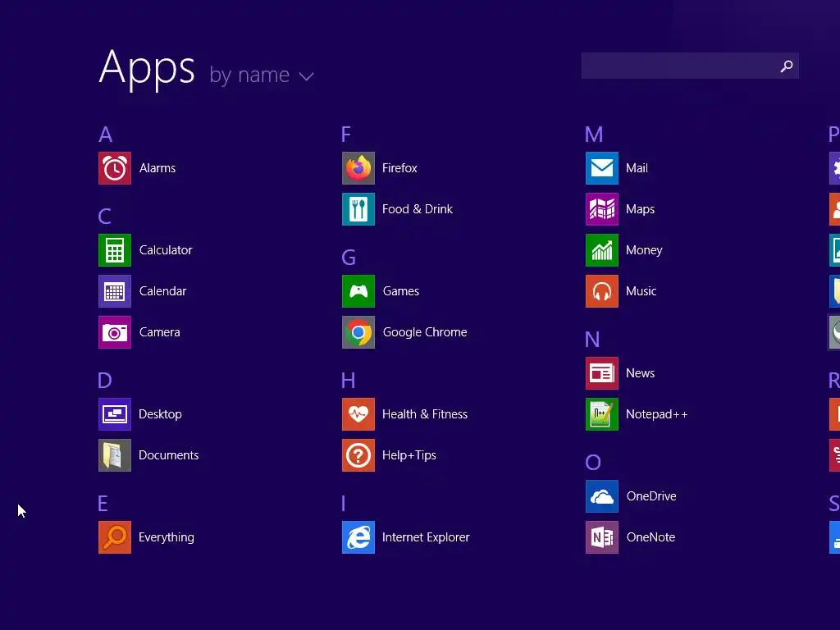This screenshot has height=630, width=840.
Task: Launch the OneNote icon
Action: tap(602, 537)
